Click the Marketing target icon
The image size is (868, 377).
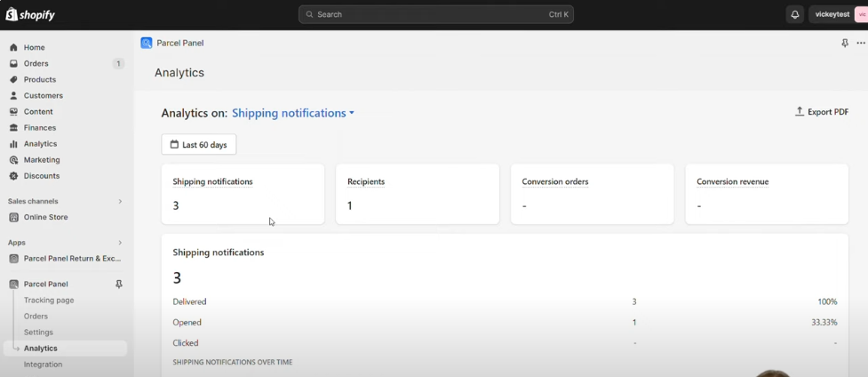coord(14,160)
